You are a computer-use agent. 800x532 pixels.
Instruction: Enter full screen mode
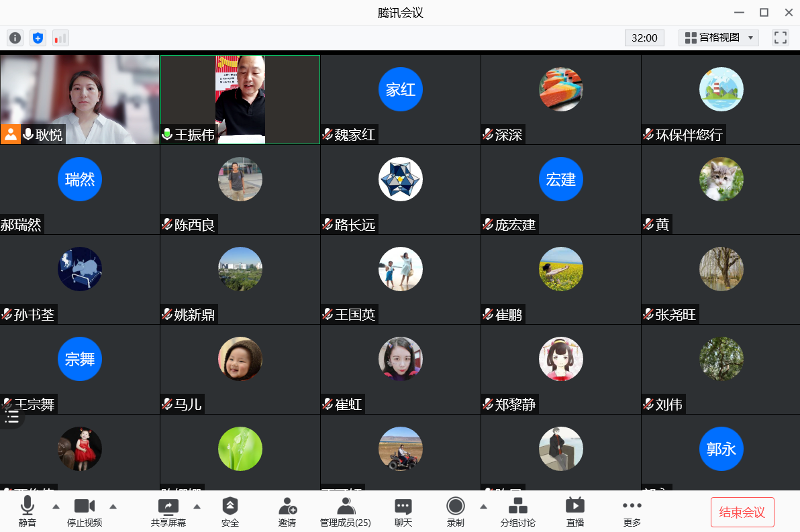(x=780, y=38)
